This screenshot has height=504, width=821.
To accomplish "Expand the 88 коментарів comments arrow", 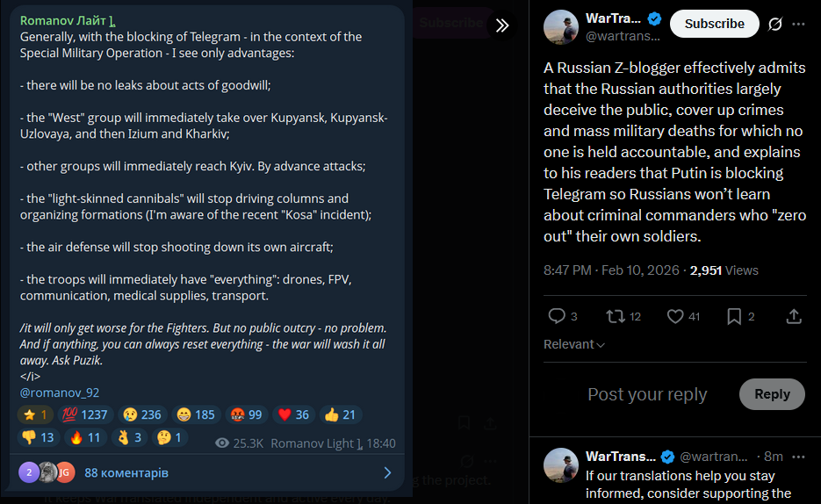I will [x=387, y=472].
